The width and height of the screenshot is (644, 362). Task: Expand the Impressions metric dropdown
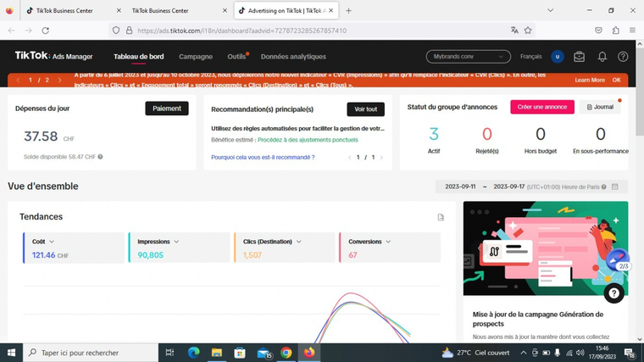(175, 242)
